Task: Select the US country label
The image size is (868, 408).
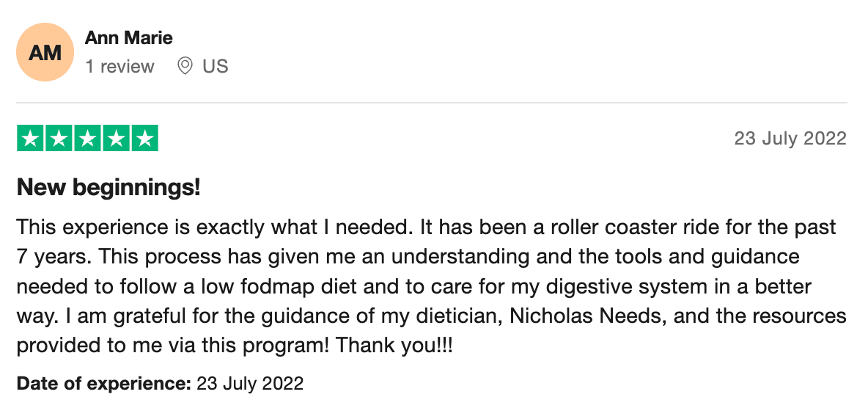Action: coord(216,67)
